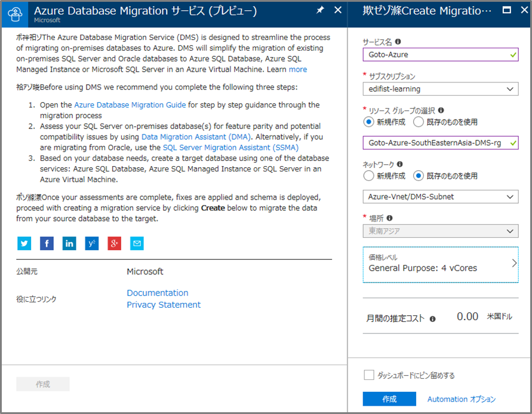532x414 pixels.
Task: Share via the LinkedIn icon
Action: pyautogui.click(x=69, y=243)
